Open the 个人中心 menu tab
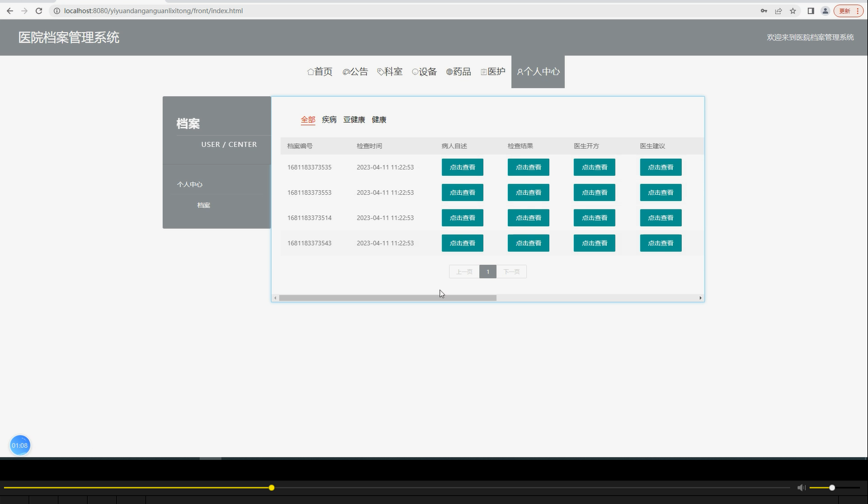 [x=538, y=72]
